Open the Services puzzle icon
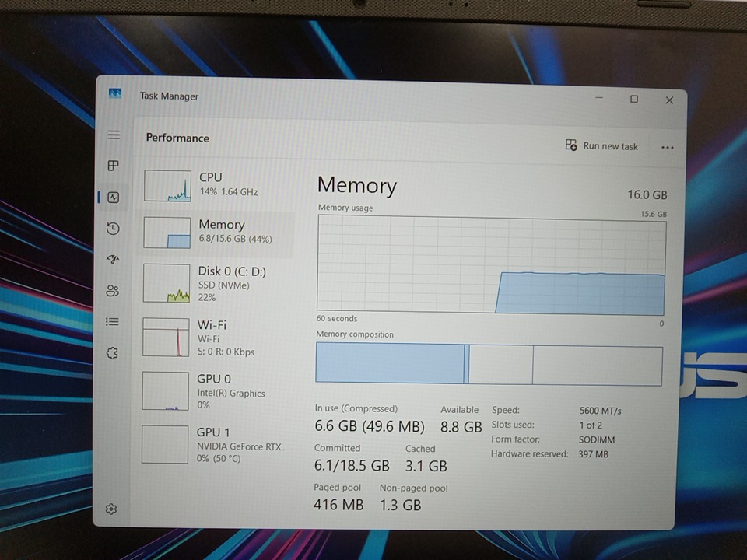This screenshot has width=747, height=560. 113,353
